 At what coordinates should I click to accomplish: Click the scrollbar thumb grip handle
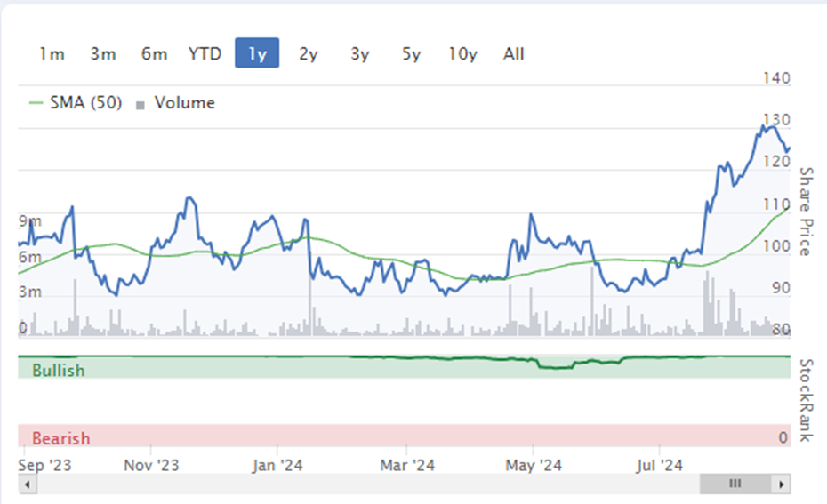[x=735, y=483]
